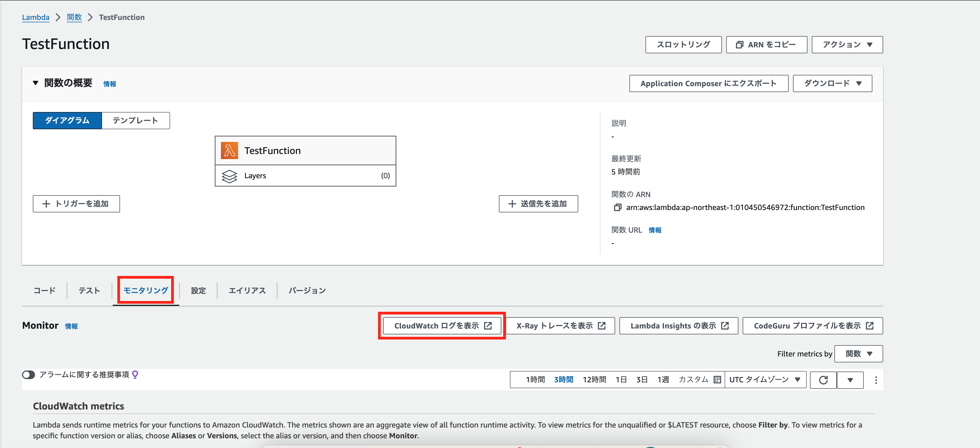Open the three-dot metrics options menu

[876, 380]
